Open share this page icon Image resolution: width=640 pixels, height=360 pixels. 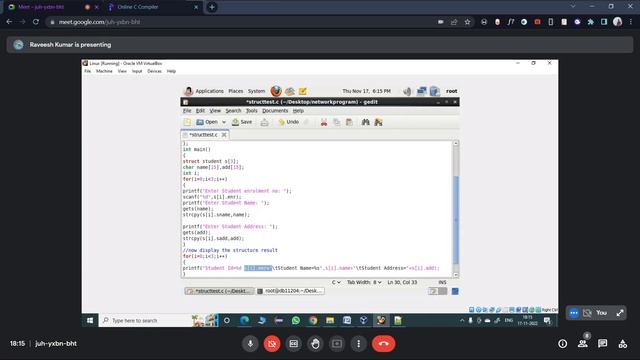(x=454, y=22)
